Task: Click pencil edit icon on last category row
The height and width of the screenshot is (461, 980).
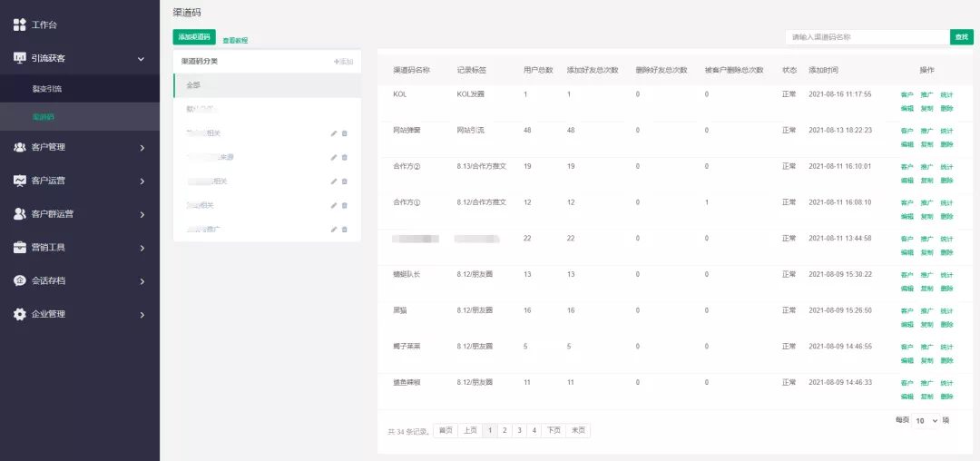Action: tap(333, 230)
